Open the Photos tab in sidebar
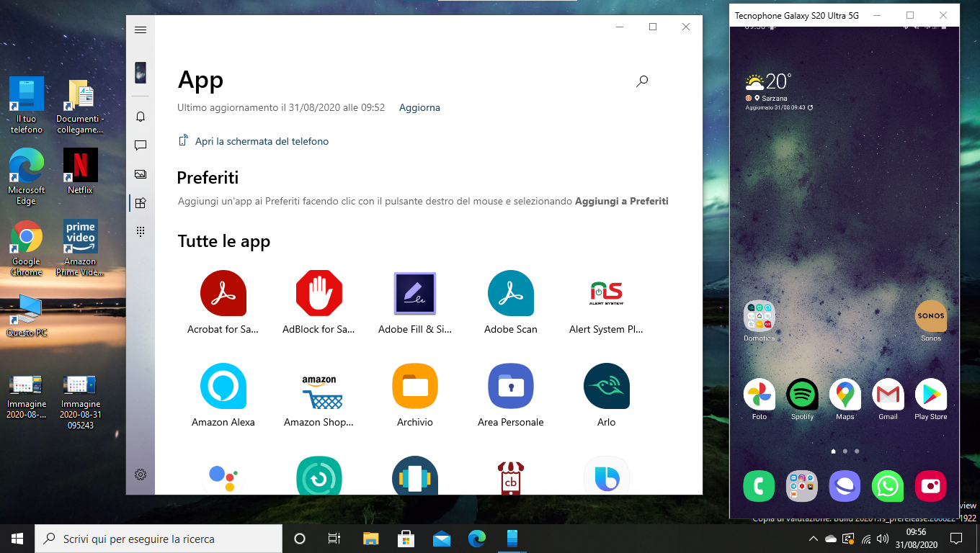The width and height of the screenshot is (980, 553). [x=141, y=174]
